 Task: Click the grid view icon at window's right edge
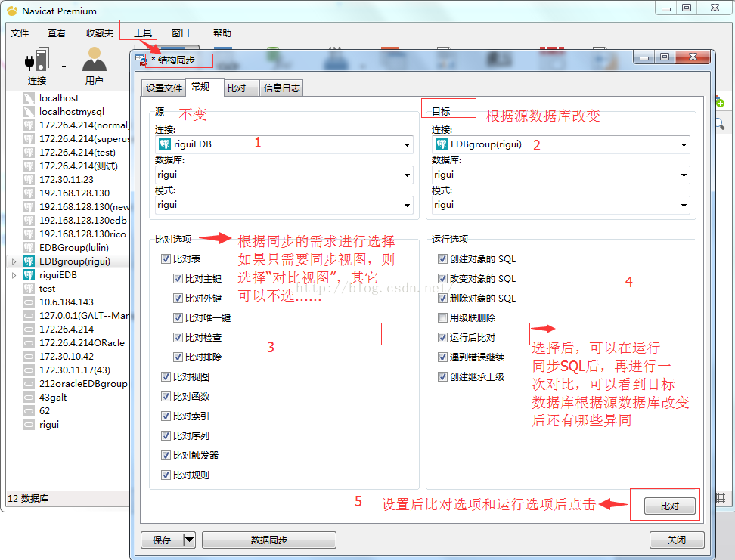[721, 498]
